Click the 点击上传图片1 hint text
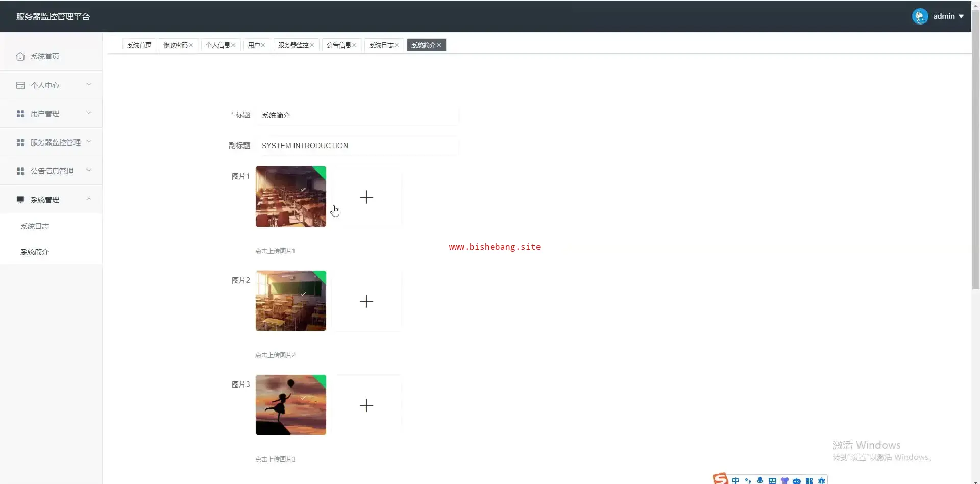 (275, 251)
